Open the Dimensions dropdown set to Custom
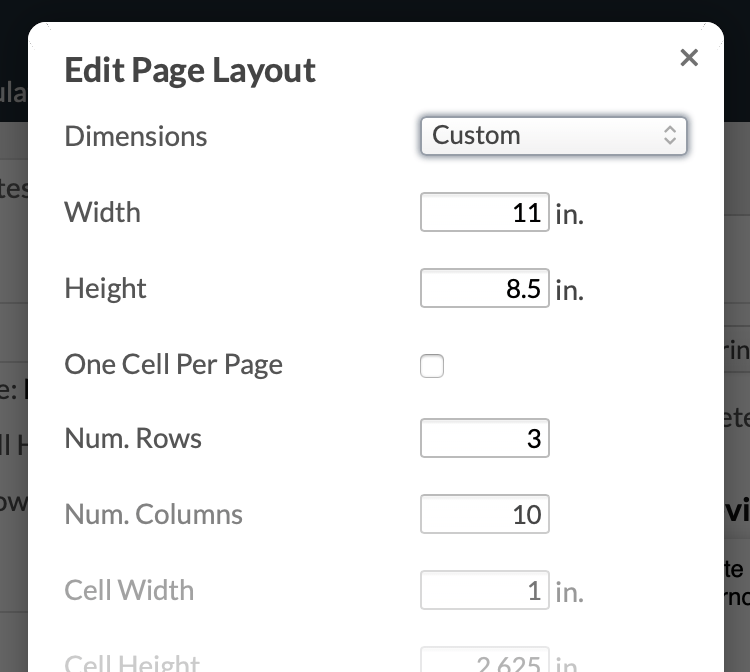 pos(553,136)
